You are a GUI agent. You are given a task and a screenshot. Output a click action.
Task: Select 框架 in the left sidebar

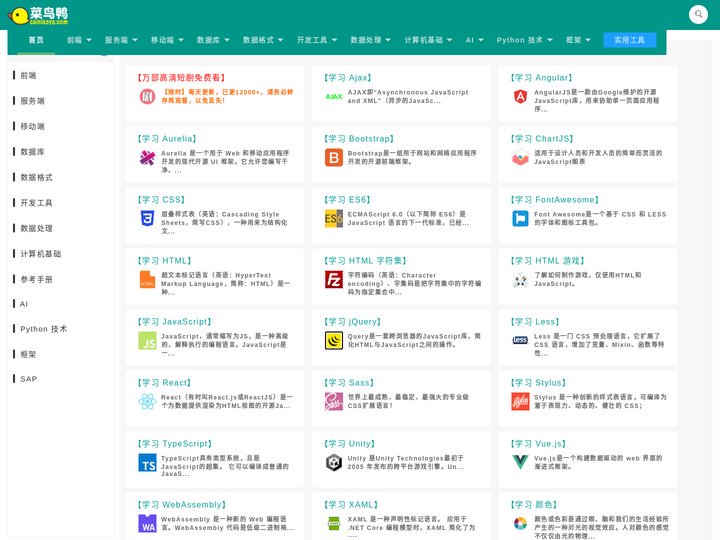(x=28, y=354)
